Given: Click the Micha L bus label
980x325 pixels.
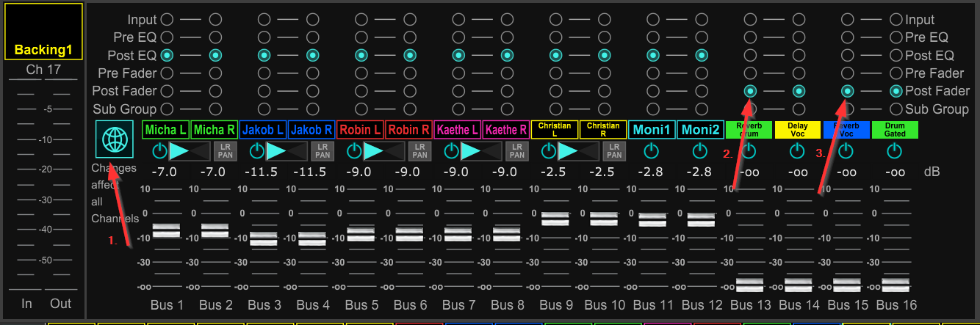Looking at the screenshot, I should (x=166, y=131).
